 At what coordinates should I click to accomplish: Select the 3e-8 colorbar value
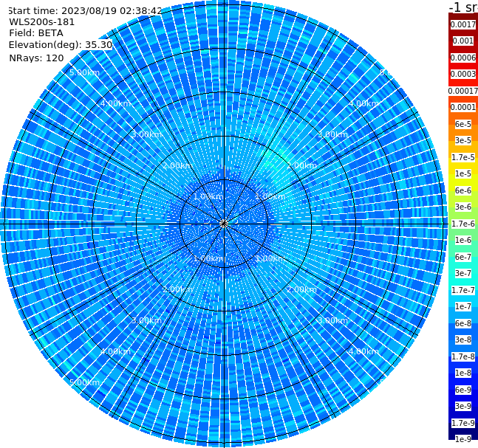click(463, 340)
